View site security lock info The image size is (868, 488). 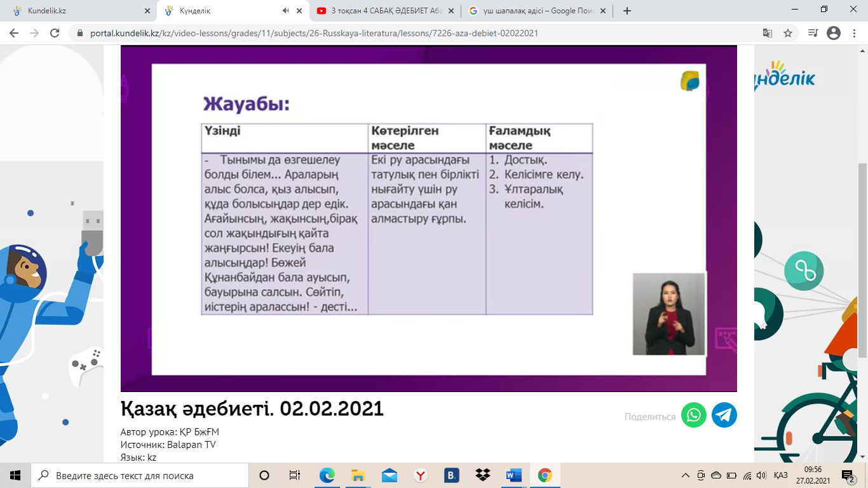80,33
